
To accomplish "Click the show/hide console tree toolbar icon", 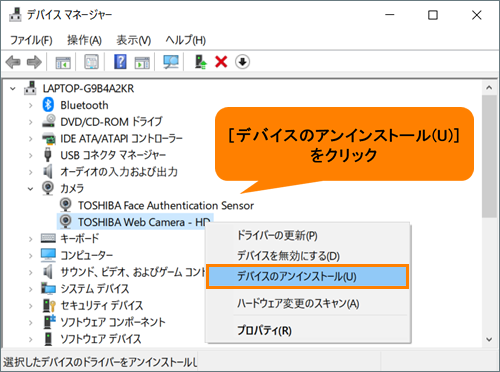I will [x=63, y=62].
